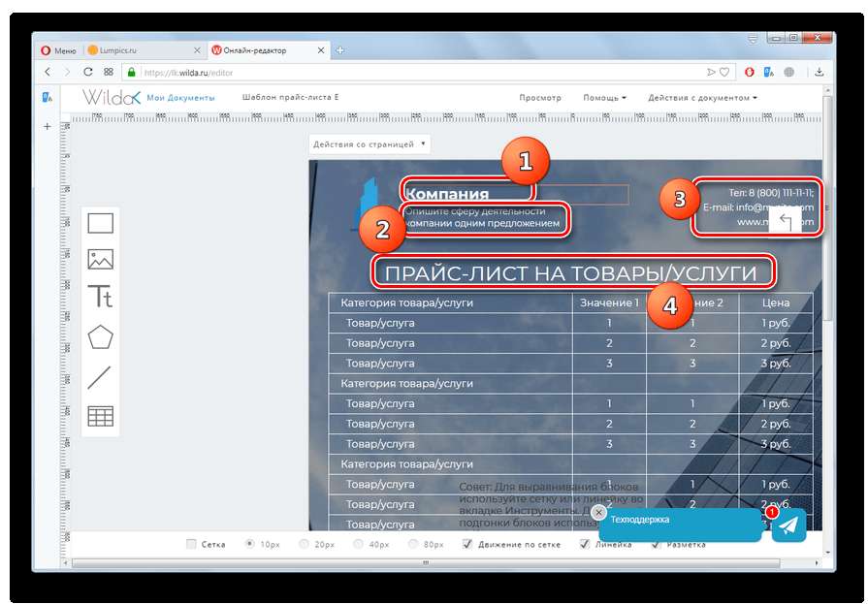Expand the Помощь menu
The height and width of the screenshot is (604, 868).
604,98
